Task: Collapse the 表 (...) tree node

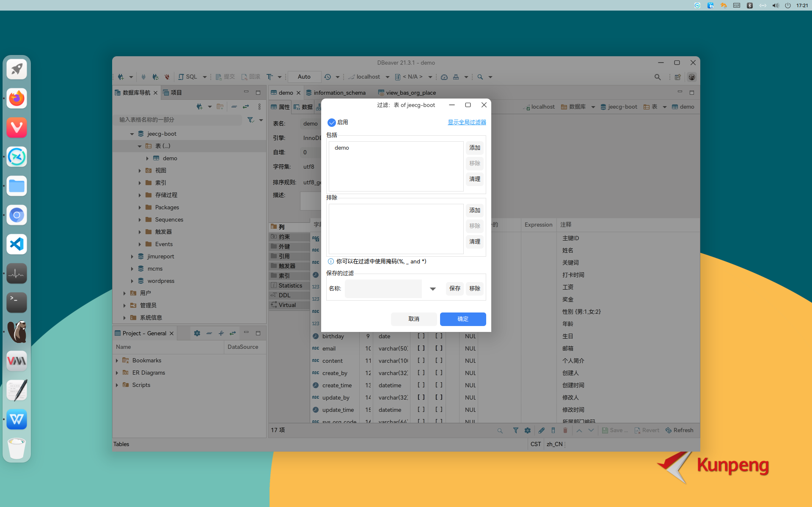Action: (x=140, y=146)
